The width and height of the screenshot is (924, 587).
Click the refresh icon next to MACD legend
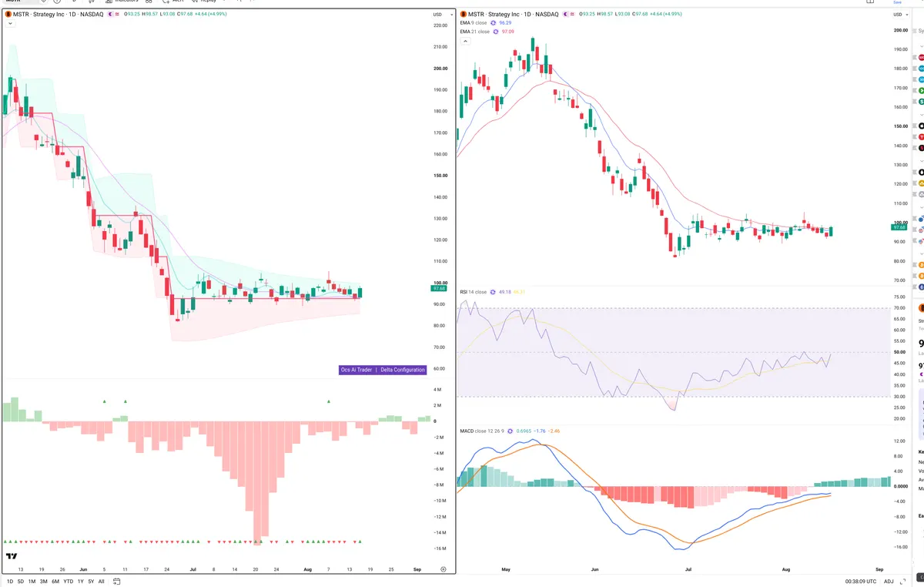pyautogui.click(x=511, y=431)
